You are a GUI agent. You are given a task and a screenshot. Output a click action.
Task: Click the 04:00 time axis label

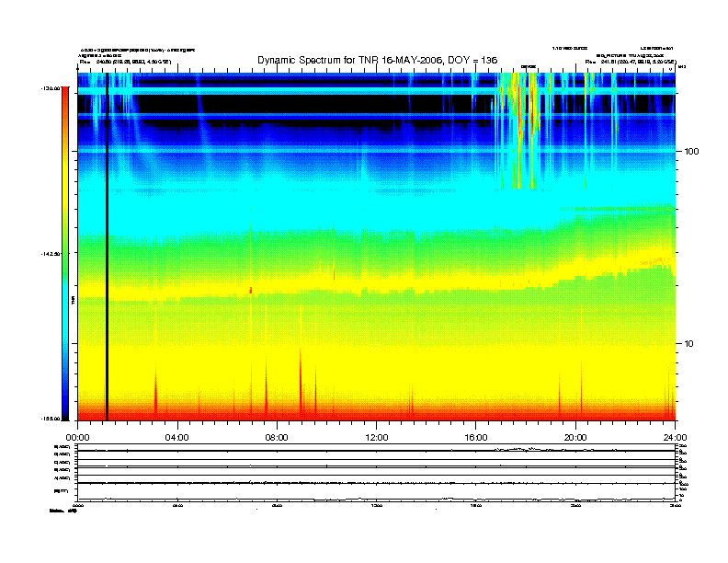pos(177,438)
